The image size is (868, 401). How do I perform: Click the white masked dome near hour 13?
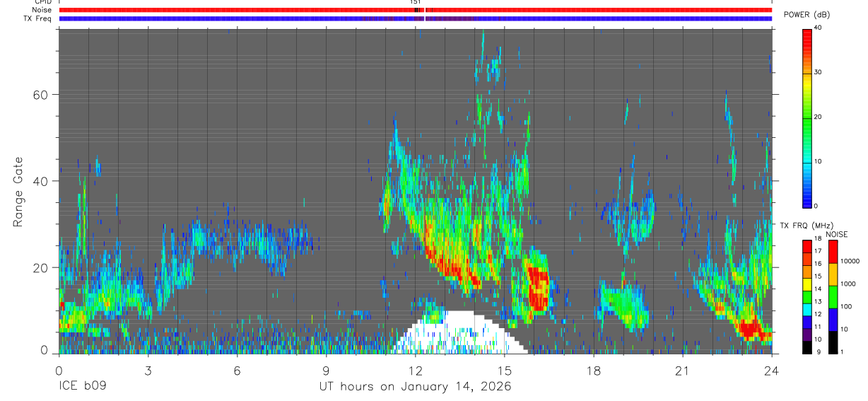coord(460,332)
